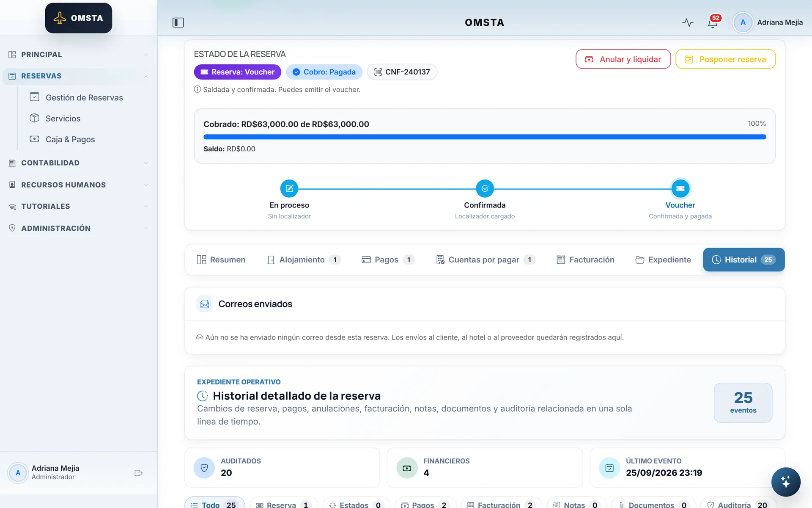Open Gestión de Reservas
Viewport: 812px width, 508px height.
click(84, 97)
